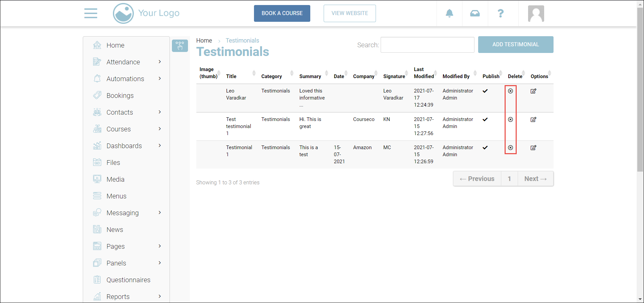Click the help question mark icon
The image size is (644, 303).
(x=501, y=13)
